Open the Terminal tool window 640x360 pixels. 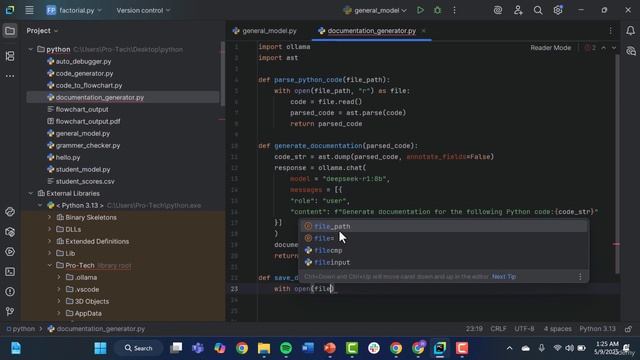point(10,272)
